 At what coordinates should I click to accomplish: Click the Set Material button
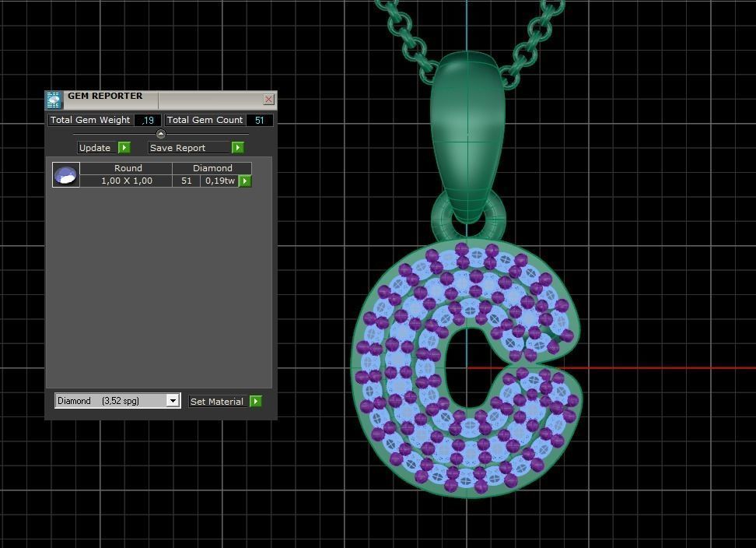click(219, 402)
